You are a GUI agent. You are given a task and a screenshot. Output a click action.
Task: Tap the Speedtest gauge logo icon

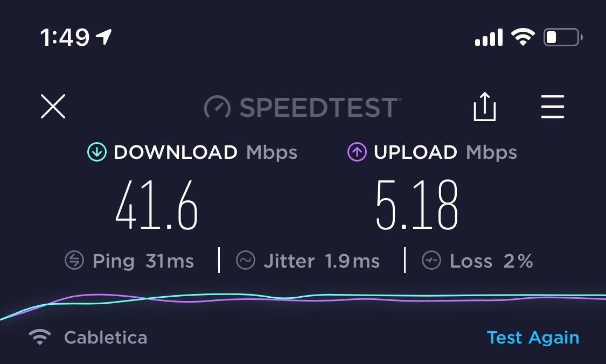217,107
